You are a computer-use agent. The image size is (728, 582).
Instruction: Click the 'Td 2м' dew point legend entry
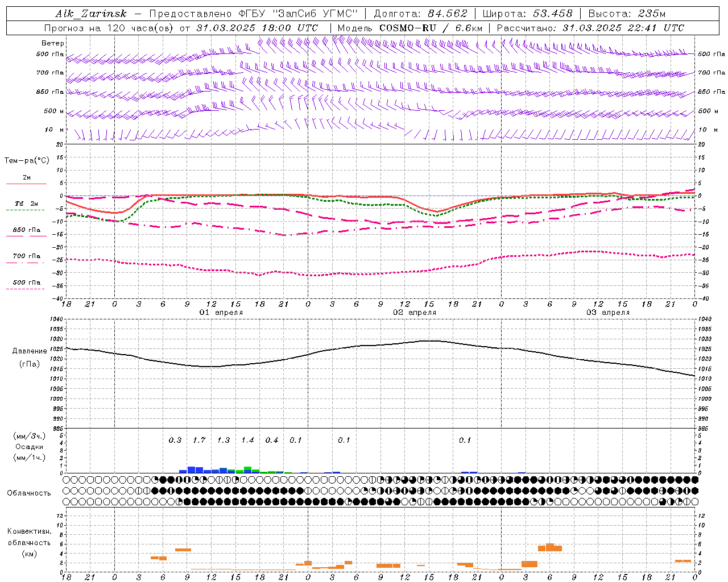[x=26, y=204]
